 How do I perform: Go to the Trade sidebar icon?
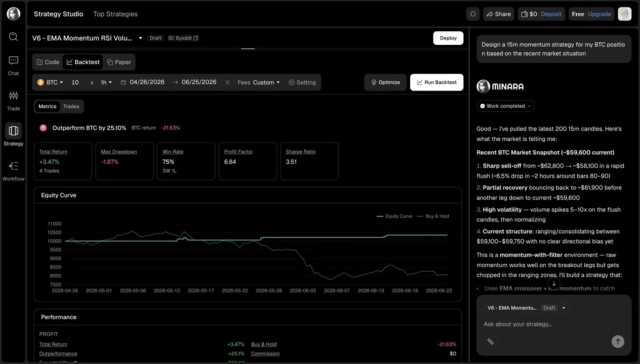click(13, 101)
